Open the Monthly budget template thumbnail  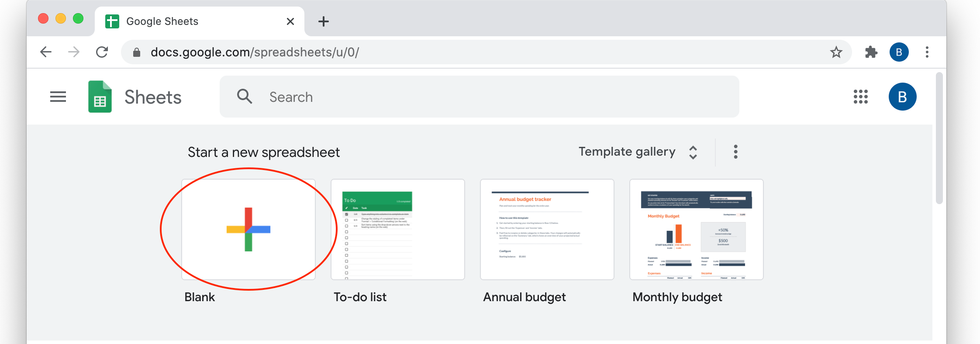tap(697, 229)
